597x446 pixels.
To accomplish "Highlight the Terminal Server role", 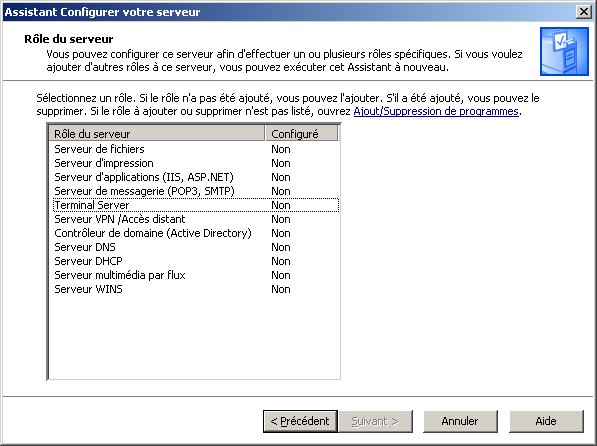I will [x=195, y=205].
